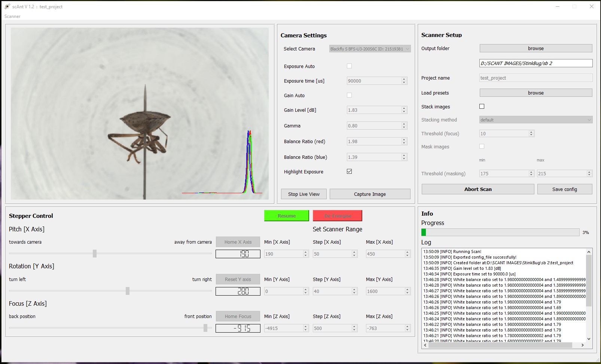Increase Gamma with its up stepper arrow

(403, 124)
